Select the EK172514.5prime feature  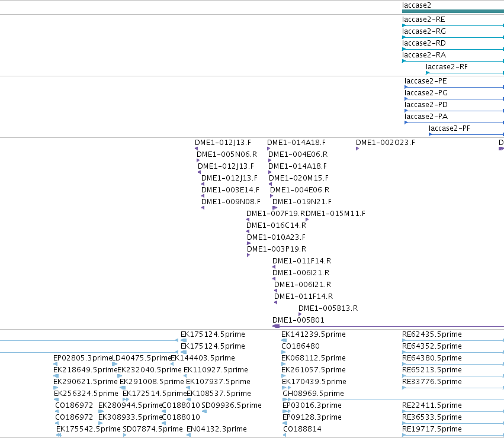tap(155, 394)
